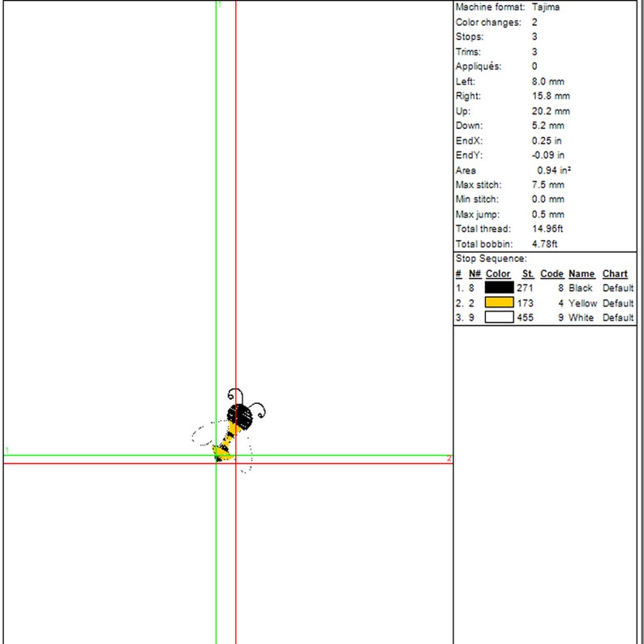Click the 'Default' chart entry for White
The height and width of the screenshot is (644, 644).
pyautogui.click(x=618, y=317)
